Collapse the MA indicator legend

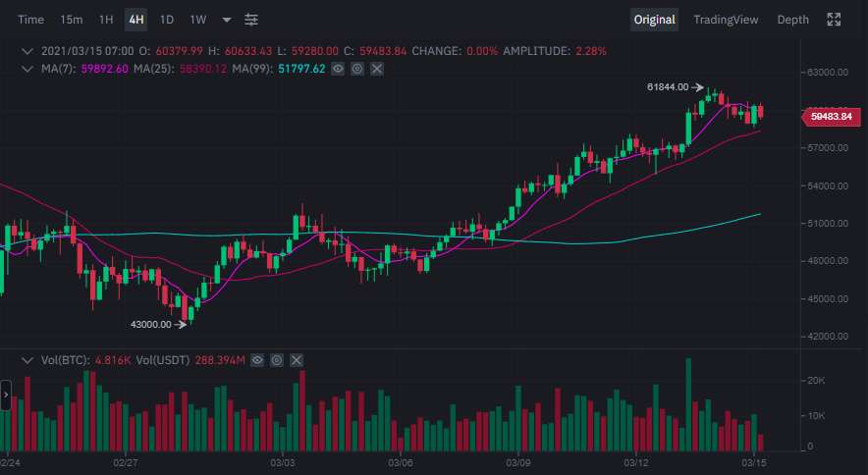(27, 69)
